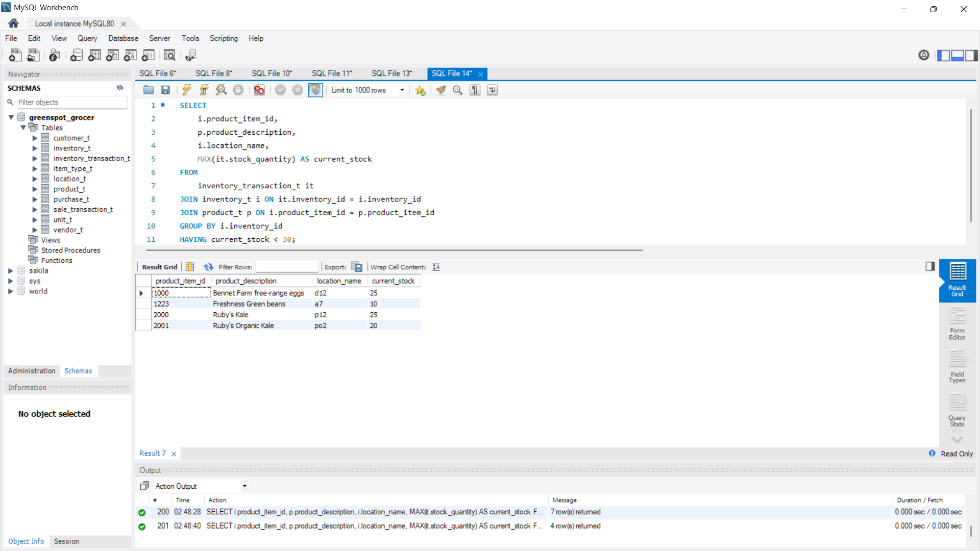Execute the SQL script lightning icon

[187, 90]
